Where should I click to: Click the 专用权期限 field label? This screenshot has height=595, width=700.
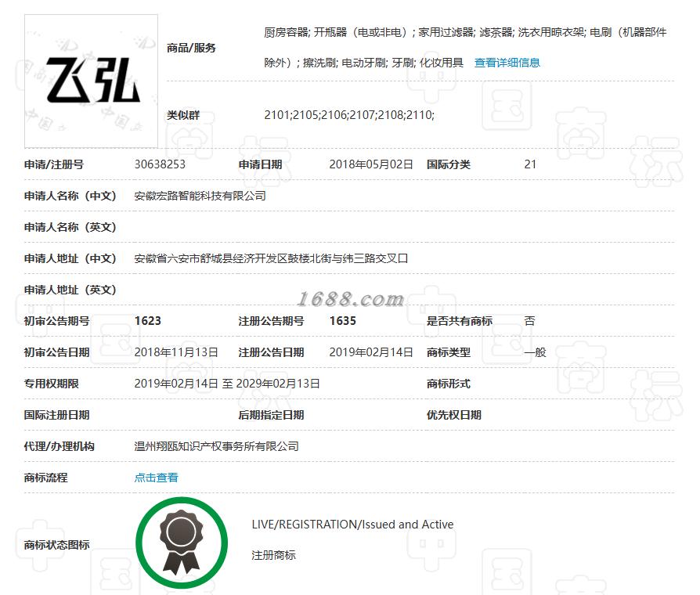pyautogui.click(x=52, y=384)
